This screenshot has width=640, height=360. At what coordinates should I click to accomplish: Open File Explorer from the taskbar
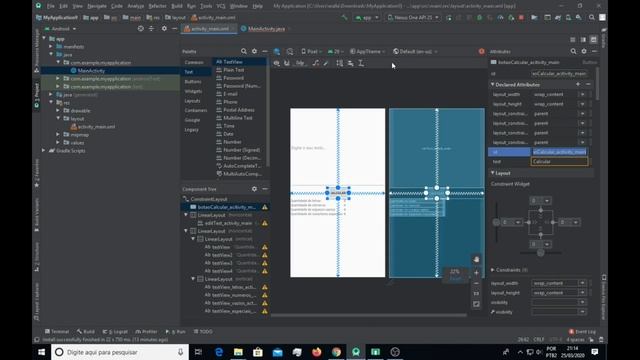tap(238, 352)
